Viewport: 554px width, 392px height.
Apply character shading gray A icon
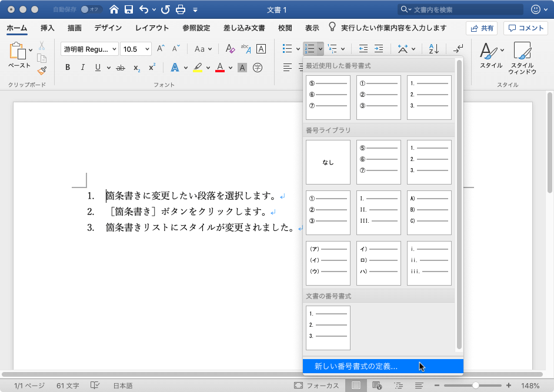242,68
